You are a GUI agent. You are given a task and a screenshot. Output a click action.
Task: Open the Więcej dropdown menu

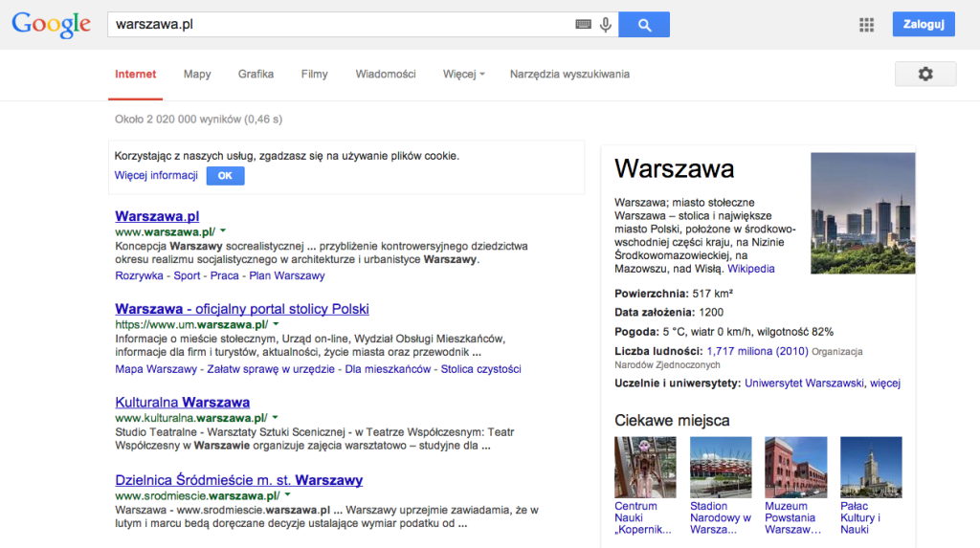[464, 74]
